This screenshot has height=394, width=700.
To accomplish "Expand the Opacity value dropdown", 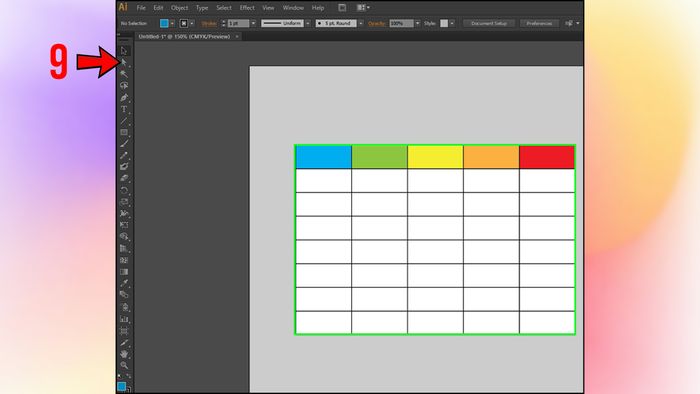I will point(417,23).
